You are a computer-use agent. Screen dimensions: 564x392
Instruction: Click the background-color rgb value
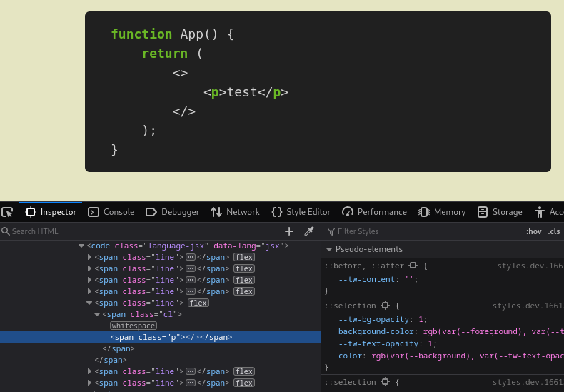(493, 331)
